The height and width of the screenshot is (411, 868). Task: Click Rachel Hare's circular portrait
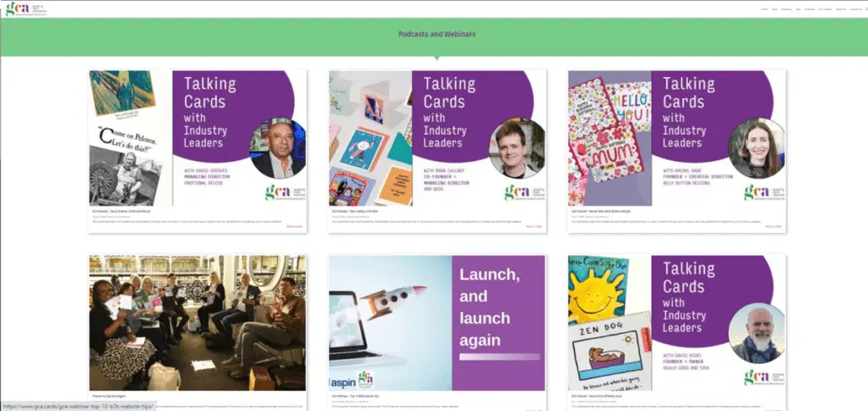[756, 147]
